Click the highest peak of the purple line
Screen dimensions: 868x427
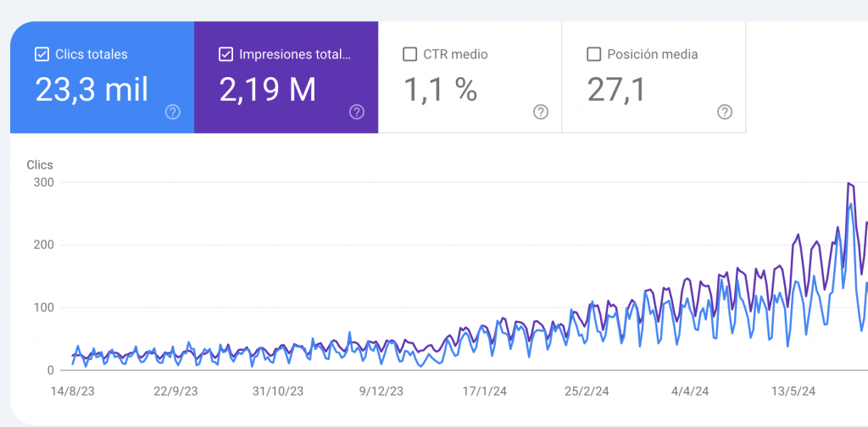coord(849,183)
